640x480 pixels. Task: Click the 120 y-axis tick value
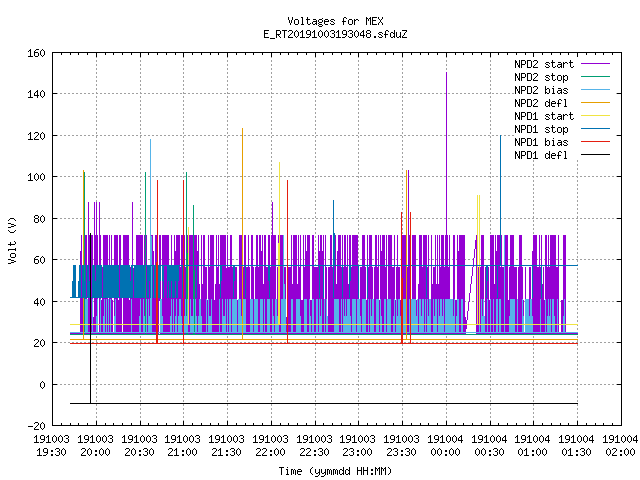point(36,136)
